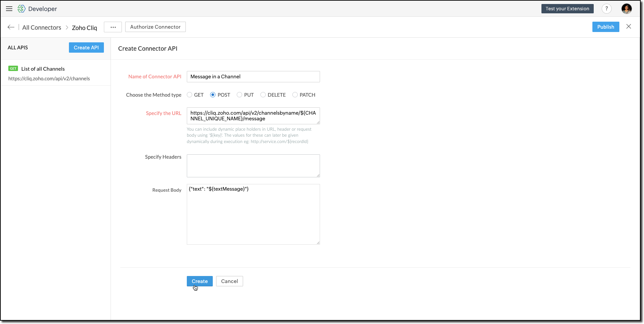
Task: Select the GET method radio button
Action: [189, 95]
